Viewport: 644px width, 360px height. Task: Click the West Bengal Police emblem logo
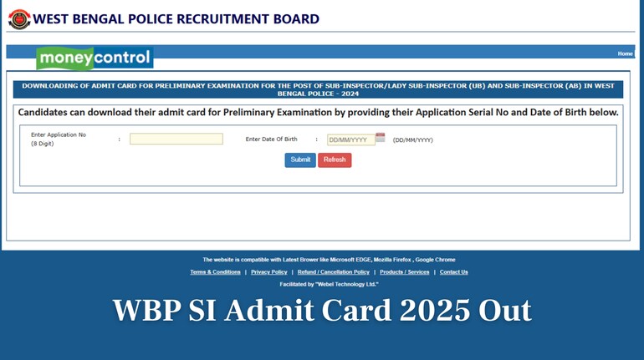tap(18, 18)
